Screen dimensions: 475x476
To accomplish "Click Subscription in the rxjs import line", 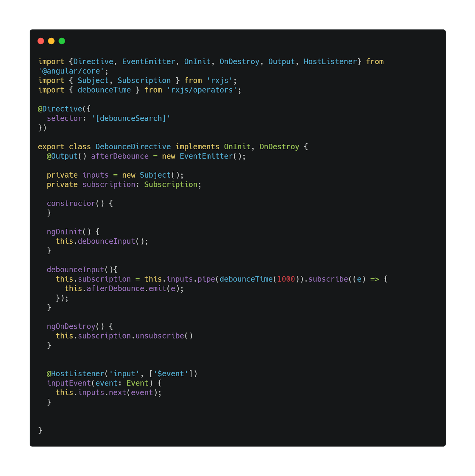I will pos(144,81).
